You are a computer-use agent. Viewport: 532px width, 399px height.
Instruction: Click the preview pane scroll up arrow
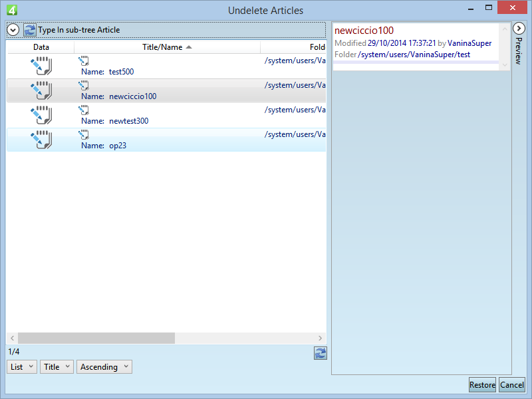pos(505,29)
